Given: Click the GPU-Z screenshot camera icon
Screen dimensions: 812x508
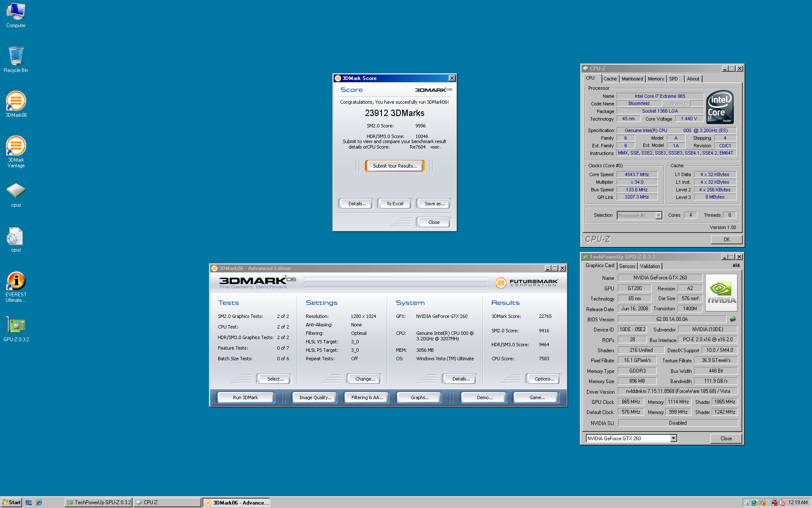Looking at the screenshot, I should (x=736, y=265).
